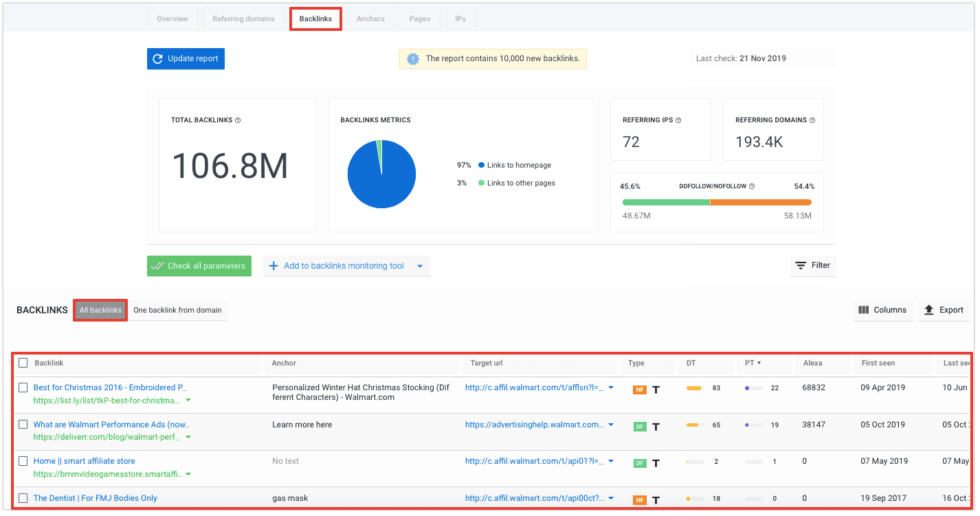Switch to the Anchors tab

coord(370,19)
